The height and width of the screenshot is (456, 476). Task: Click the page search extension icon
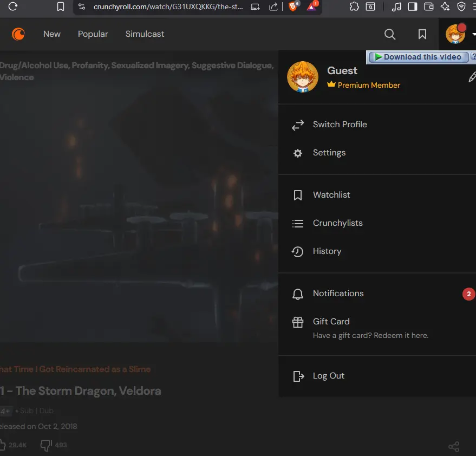coord(370,6)
